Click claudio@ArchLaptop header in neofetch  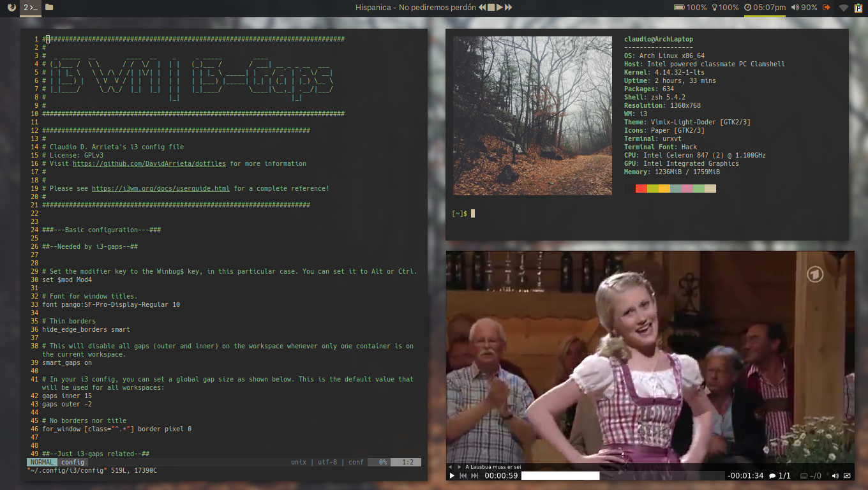pyautogui.click(x=659, y=40)
